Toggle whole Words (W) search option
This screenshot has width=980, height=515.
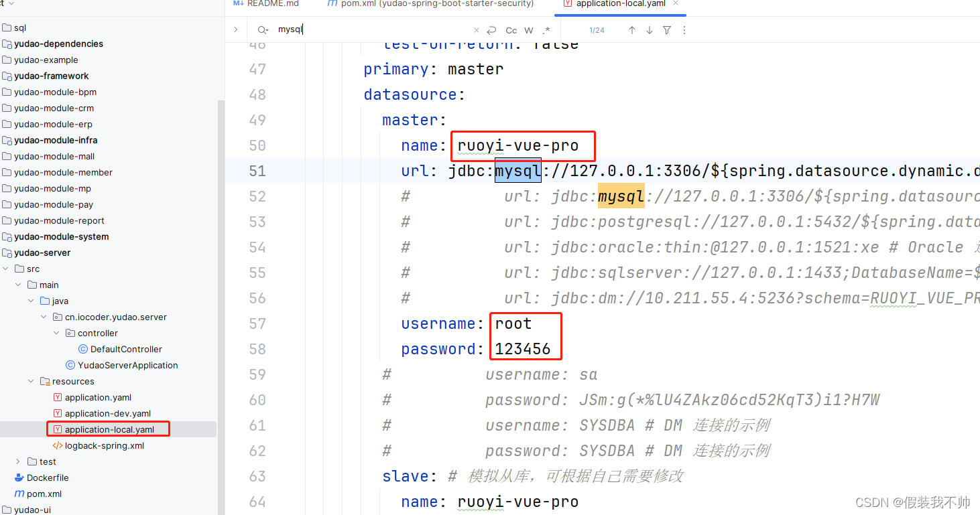[x=529, y=30]
